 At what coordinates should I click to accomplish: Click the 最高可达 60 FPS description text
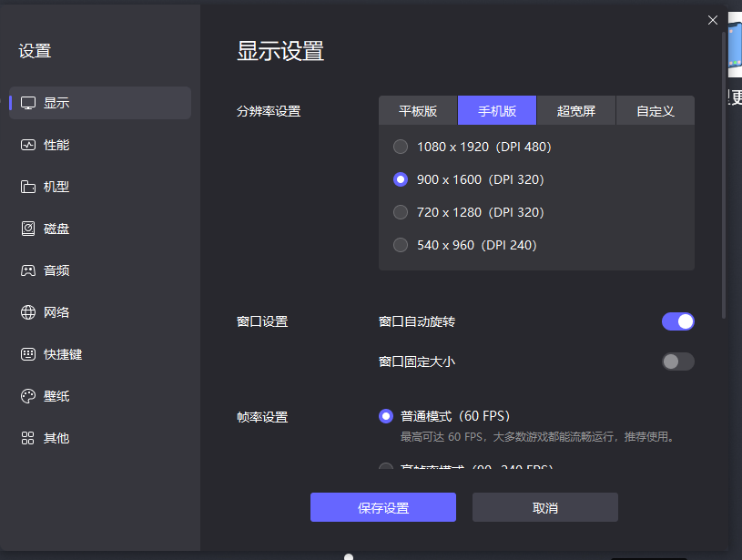(537, 436)
